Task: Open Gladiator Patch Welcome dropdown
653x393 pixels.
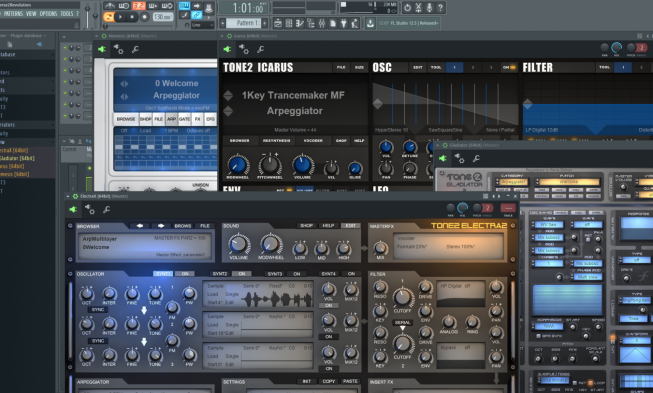Action: (568, 182)
